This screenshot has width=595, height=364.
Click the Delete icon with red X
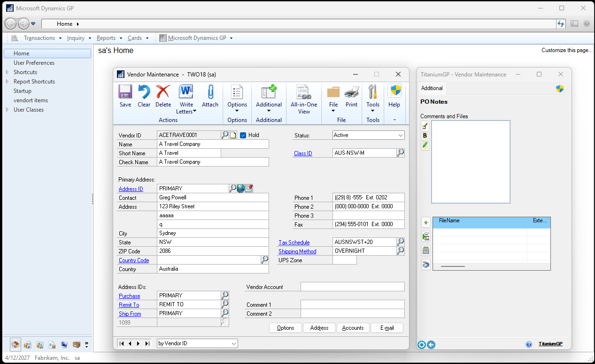click(163, 92)
